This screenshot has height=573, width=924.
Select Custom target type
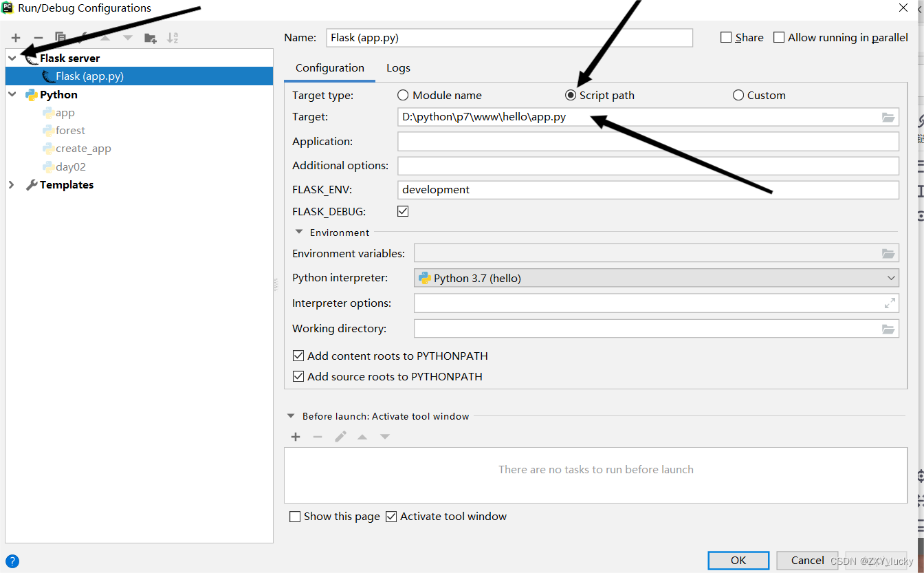pos(738,96)
